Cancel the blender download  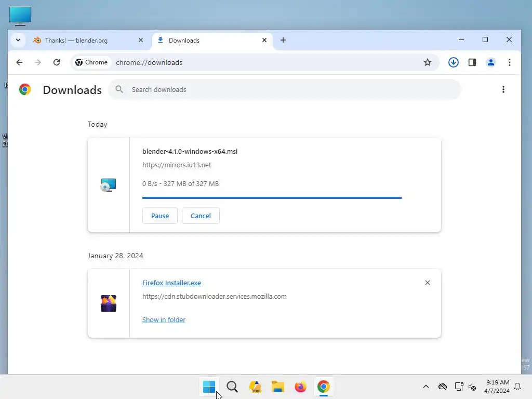pyautogui.click(x=201, y=216)
